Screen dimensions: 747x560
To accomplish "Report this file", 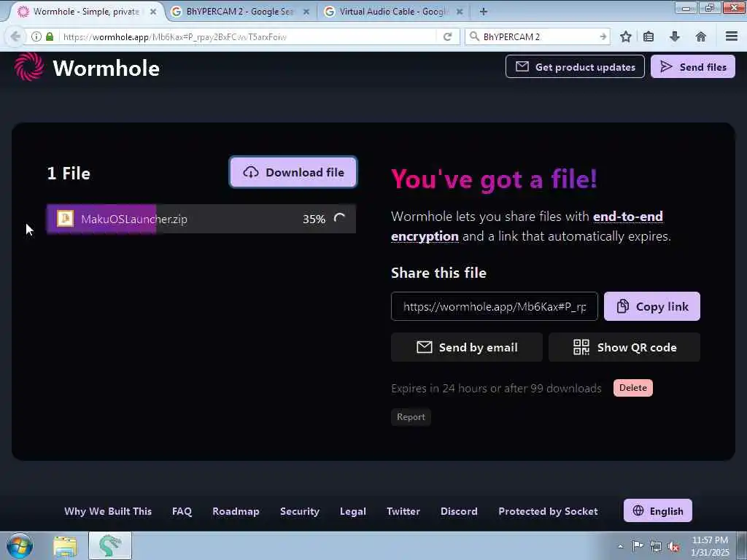I will [x=411, y=416].
